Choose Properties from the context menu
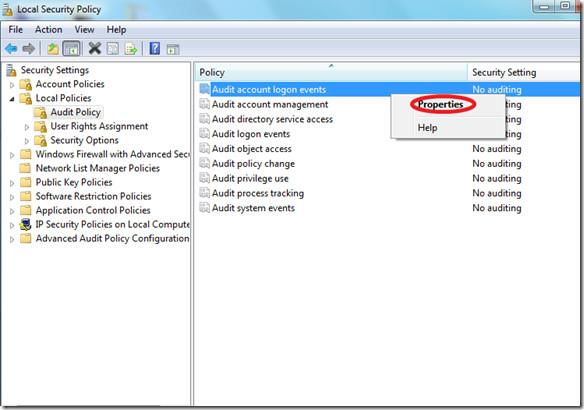The width and height of the screenshot is (584, 410). tap(440, 104)
